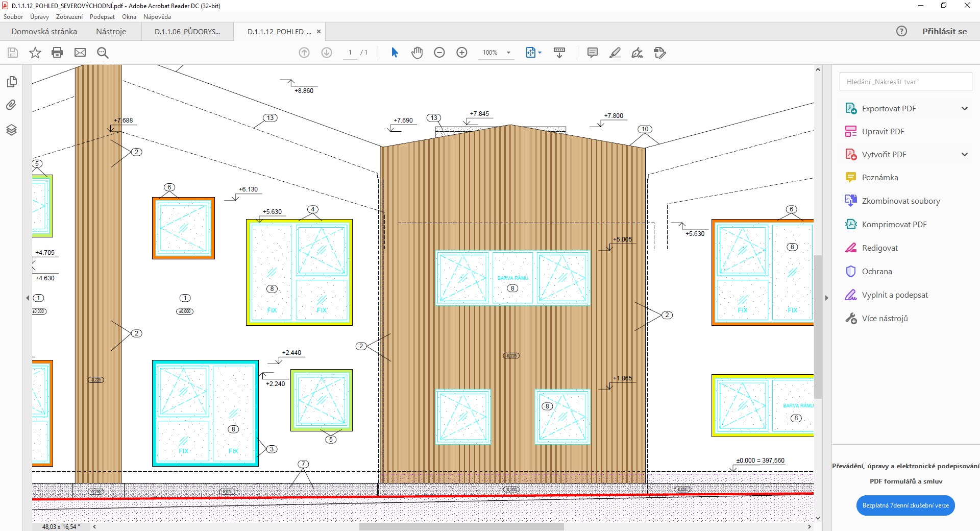
Task: Click Bezplatná 7denní zkušební verze button
Action: [905, 505]
